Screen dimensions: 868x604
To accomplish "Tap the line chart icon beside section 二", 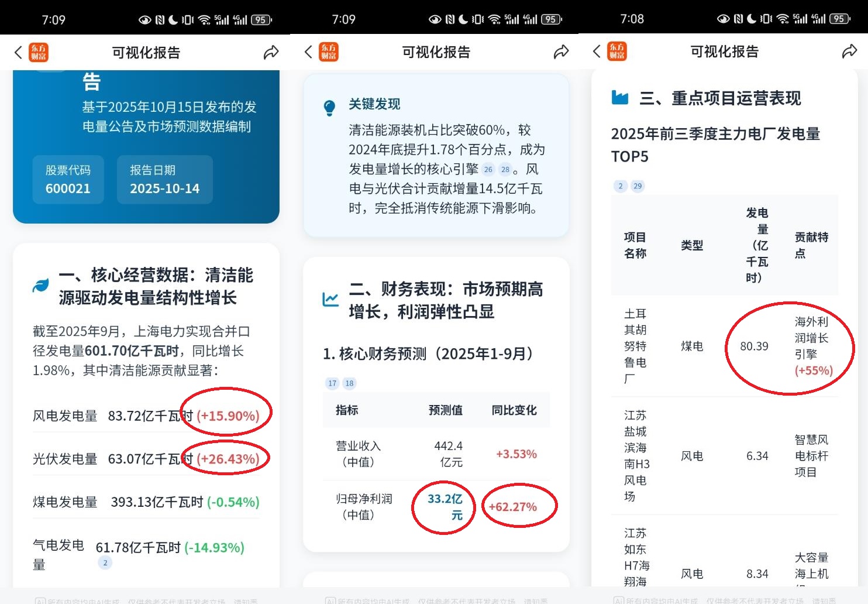I will 330,300.
